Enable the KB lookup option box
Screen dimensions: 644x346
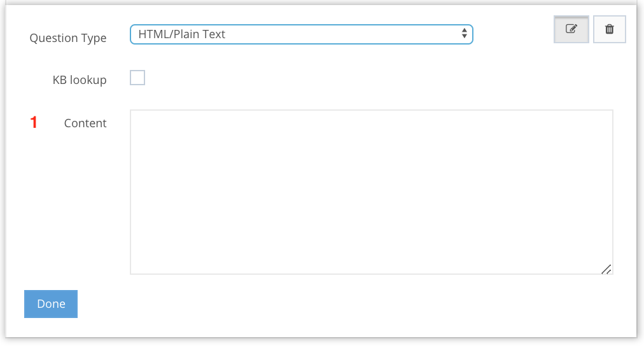pyautogui.click(x=137, y=78)
